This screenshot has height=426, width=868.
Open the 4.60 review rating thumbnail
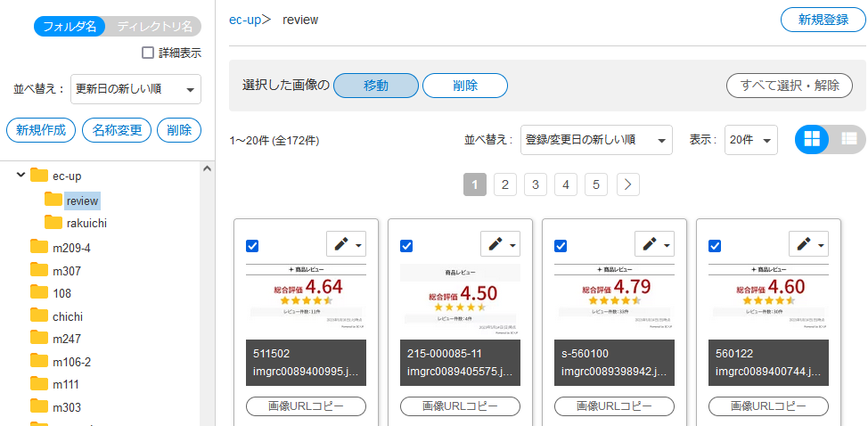click(x=768, y=297)
